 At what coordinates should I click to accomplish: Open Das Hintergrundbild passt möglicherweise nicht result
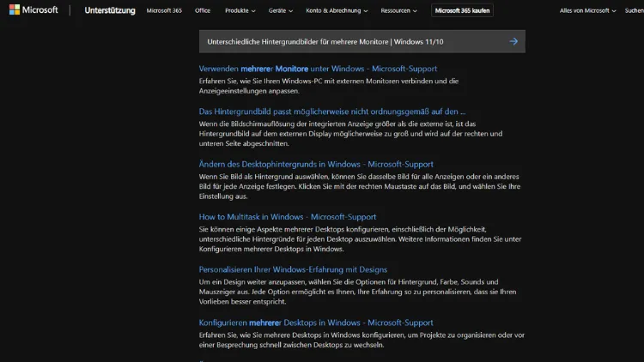pyautogui.click(x=331, y=112)
